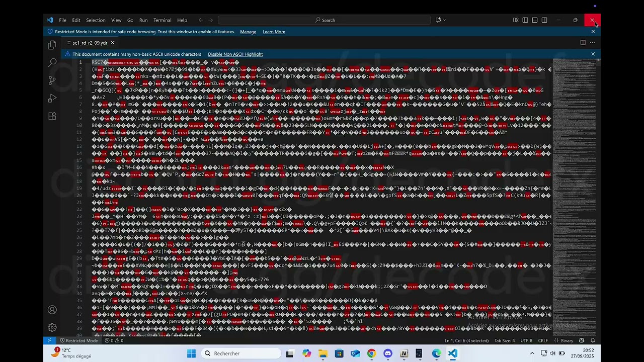Screen dimensions: 644x362
Task: Click the VS Code logo icon
Action: tap(50, 20)
